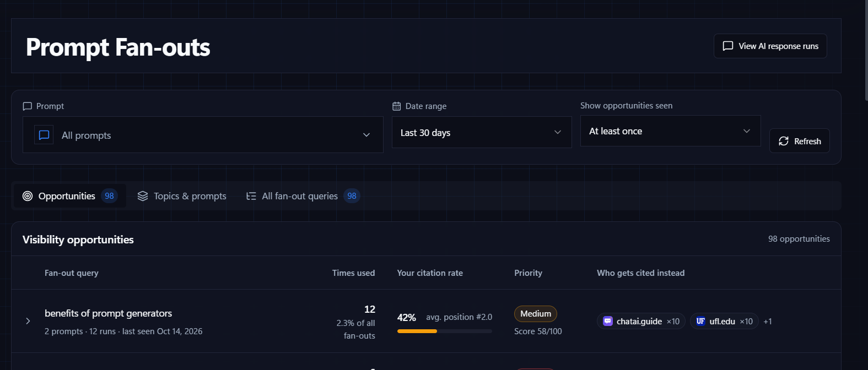Switch to All fan-out queries tab
Viewport: 868px width, 370px height.
pyautogui.click(x=303, y=196)
